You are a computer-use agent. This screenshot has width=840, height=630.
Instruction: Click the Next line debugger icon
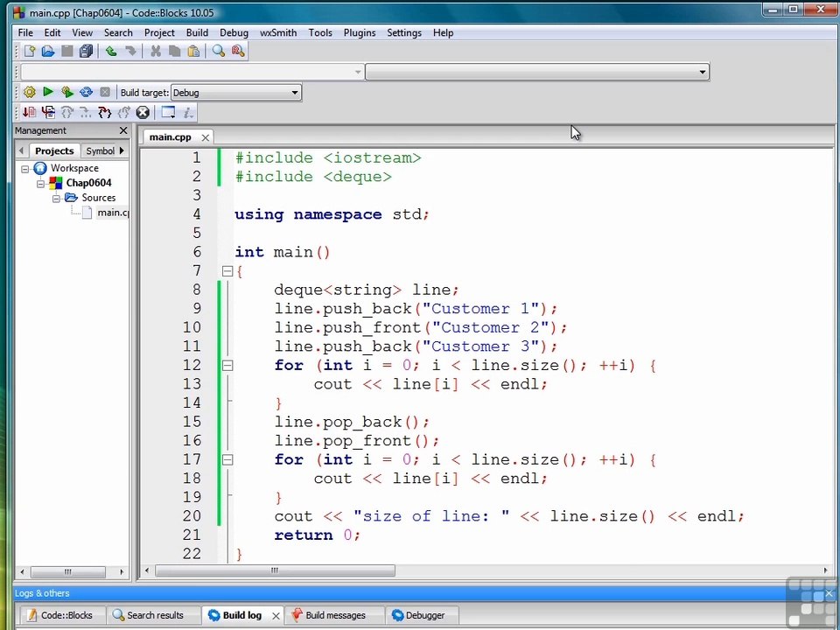click(x=67, y=113)
